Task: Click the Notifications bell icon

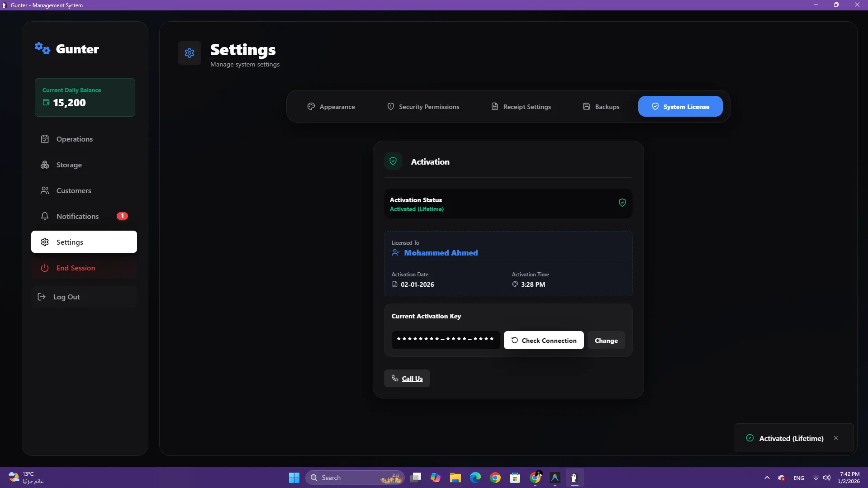Action: (45, 216)
